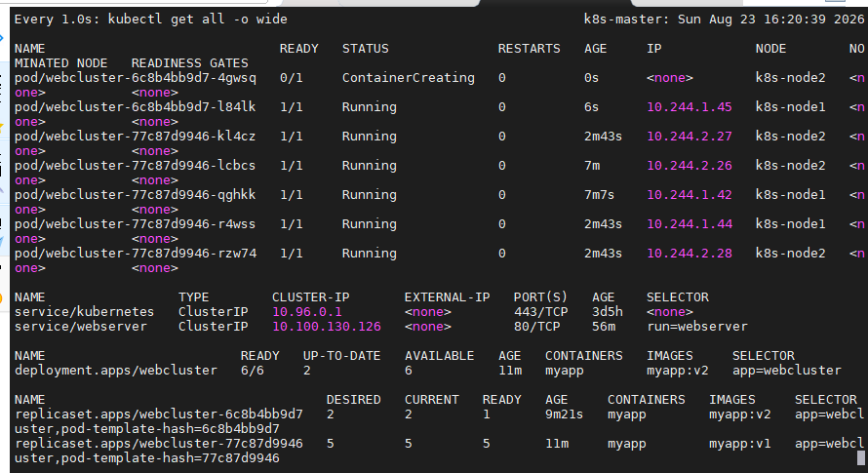Click the AVAILABLE column header

[x=440, y=356]
